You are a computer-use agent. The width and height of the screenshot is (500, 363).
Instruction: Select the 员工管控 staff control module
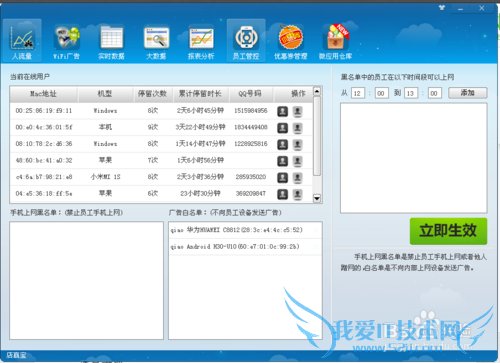tap(246, 40)
